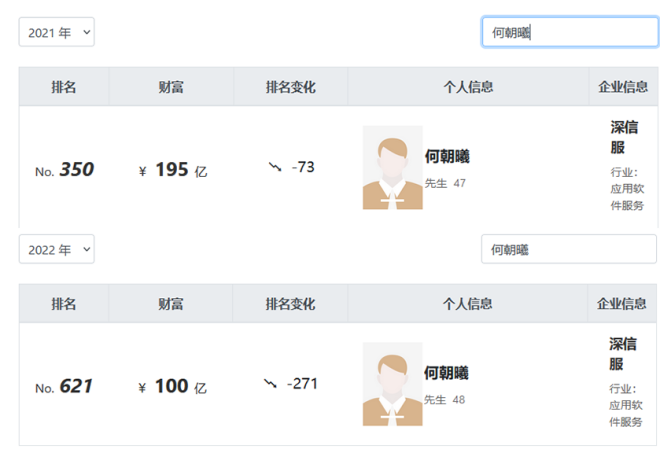This screenshot has width=660, height=449.
Task: Click the top search field containing 何朝曦
Action: (569, 32)
